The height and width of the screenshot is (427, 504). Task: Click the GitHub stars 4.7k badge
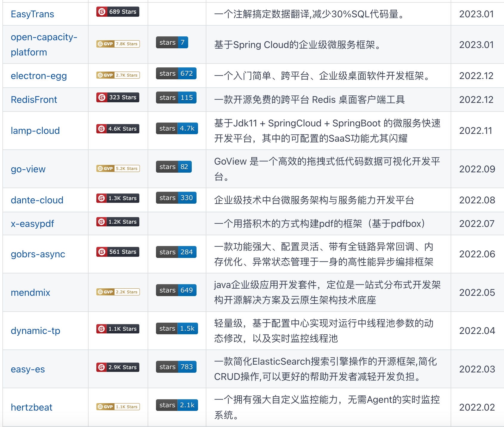coord(177,128)
